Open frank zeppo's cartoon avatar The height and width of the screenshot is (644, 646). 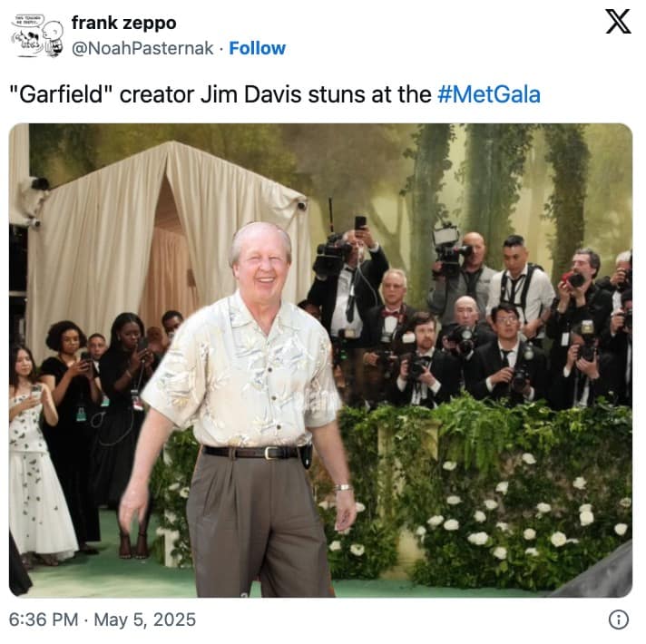[x=37, y=35]
